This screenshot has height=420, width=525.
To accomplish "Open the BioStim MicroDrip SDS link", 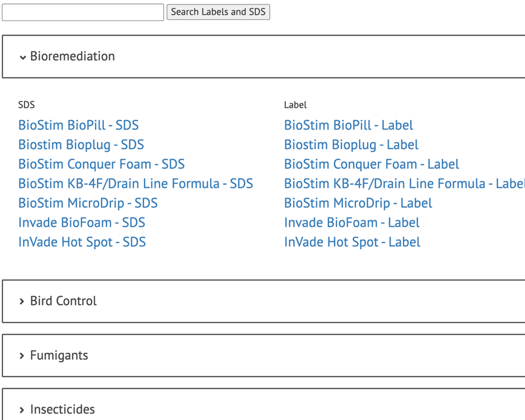I will click(87, 203).
